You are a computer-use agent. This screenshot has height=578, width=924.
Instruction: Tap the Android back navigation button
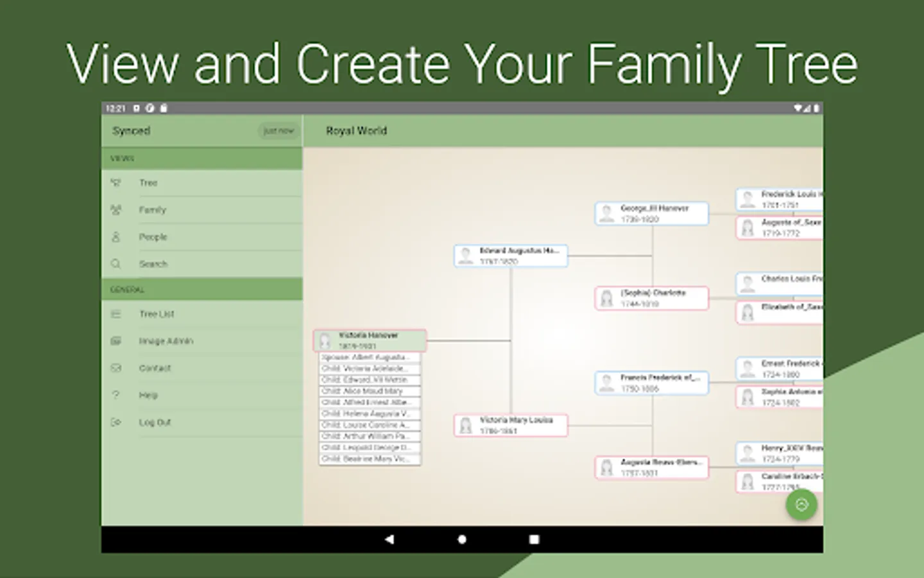point(389,539)
